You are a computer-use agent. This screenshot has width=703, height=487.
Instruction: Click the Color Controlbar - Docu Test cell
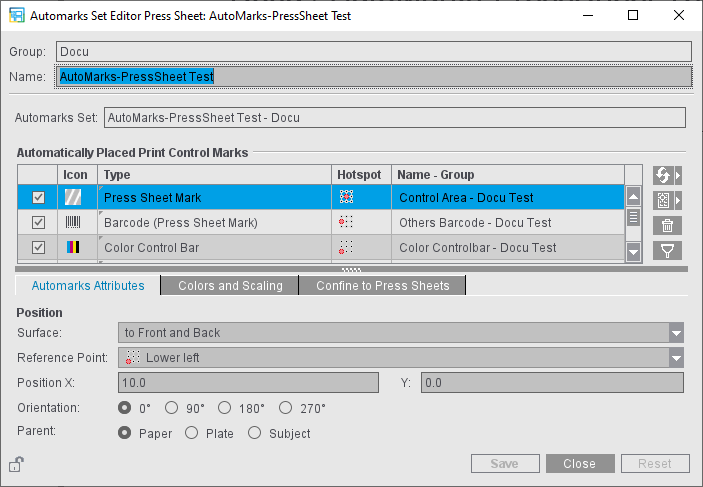point(508,248)
